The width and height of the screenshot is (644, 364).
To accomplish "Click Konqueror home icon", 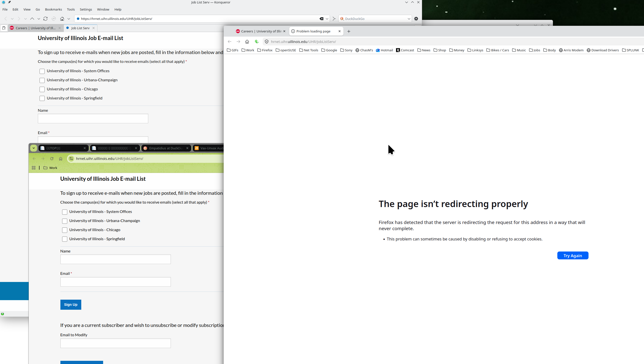I will (62, 19).
